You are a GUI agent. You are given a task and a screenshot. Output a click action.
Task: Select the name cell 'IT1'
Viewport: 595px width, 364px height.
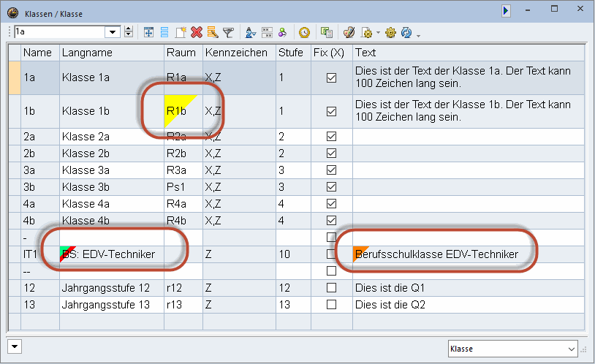point(40,254)
